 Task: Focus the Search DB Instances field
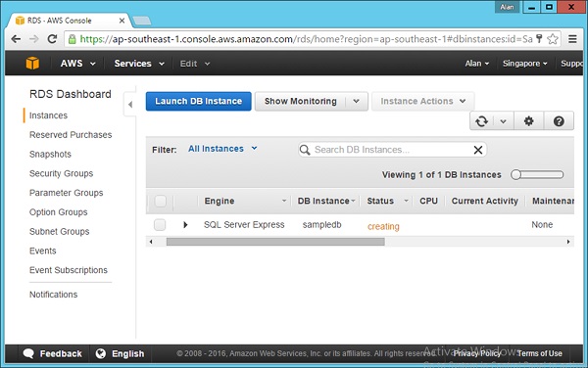pos(392,150)
